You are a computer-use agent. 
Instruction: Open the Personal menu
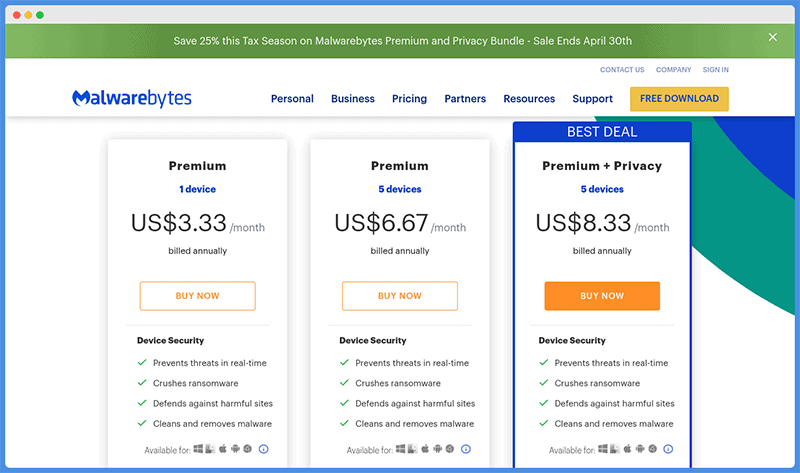click(x=292, y=98)
